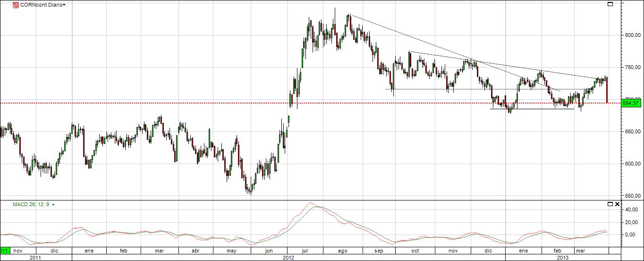Maximize the main price chart panel
Screen dimensions: 644x261
[x=610, y=4]
